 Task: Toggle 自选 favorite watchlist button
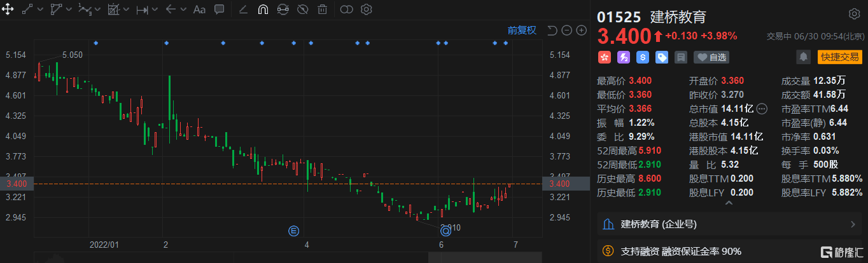click(711, 57)
